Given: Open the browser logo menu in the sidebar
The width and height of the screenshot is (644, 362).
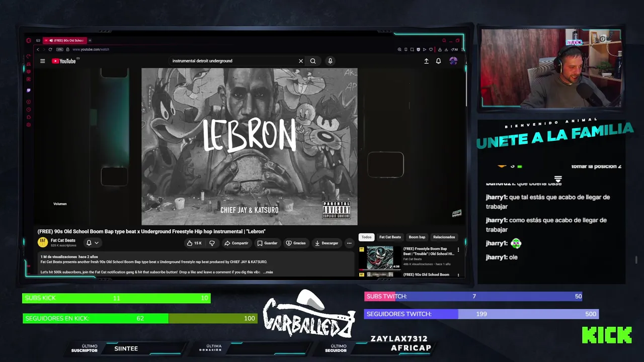Looking at the screenshot, I should tap(29, 40).
